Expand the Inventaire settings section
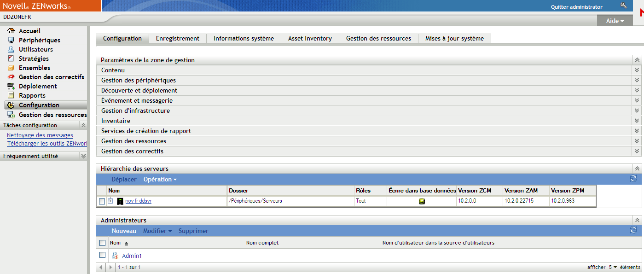 tap(637, 120)
